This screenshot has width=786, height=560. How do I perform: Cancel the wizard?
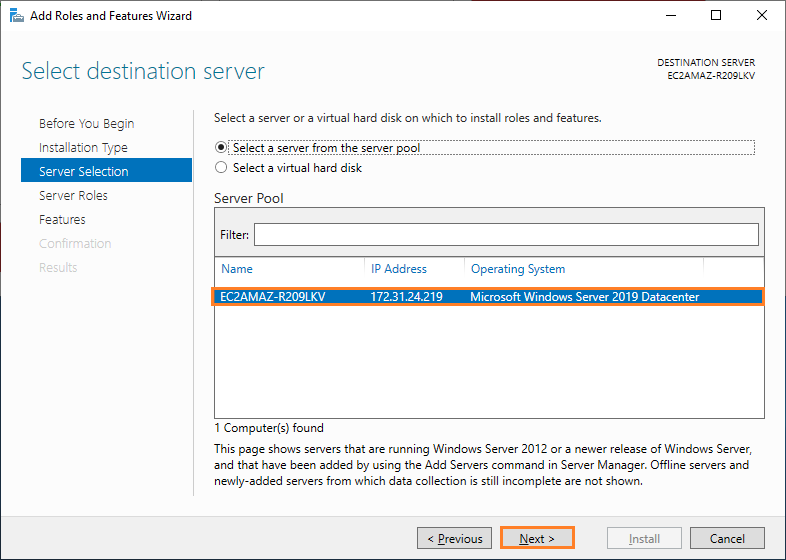click(x=727, y=538)
